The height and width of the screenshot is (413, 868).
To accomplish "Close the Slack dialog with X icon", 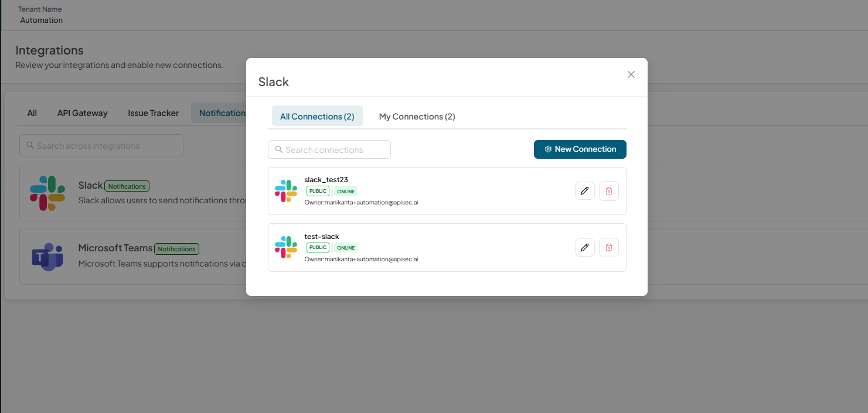I will [x=631, y=74].
